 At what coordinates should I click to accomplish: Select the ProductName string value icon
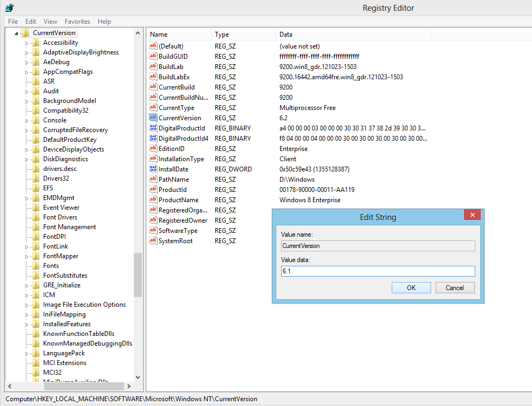tap(153, 200)
